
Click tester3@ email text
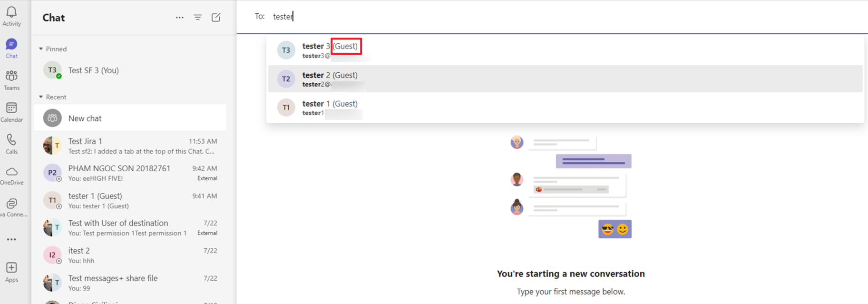(x=316, y=56)
